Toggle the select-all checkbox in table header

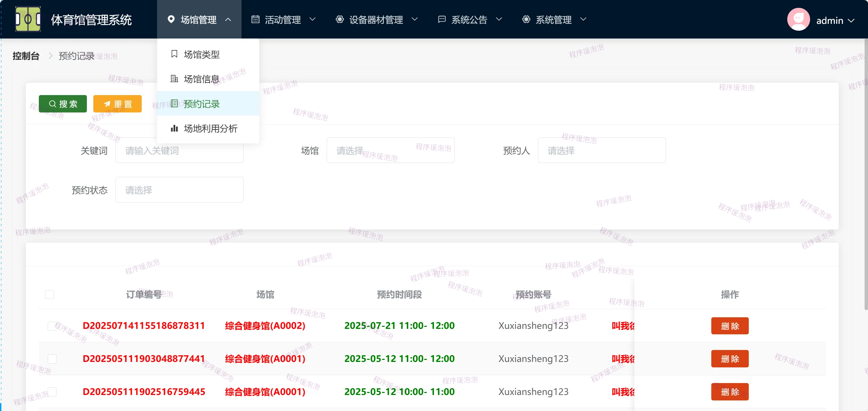click(x=50, y=294)
